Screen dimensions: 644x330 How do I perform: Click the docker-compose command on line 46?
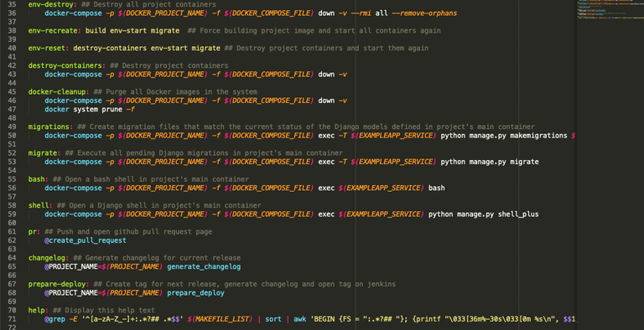(73, 101)
